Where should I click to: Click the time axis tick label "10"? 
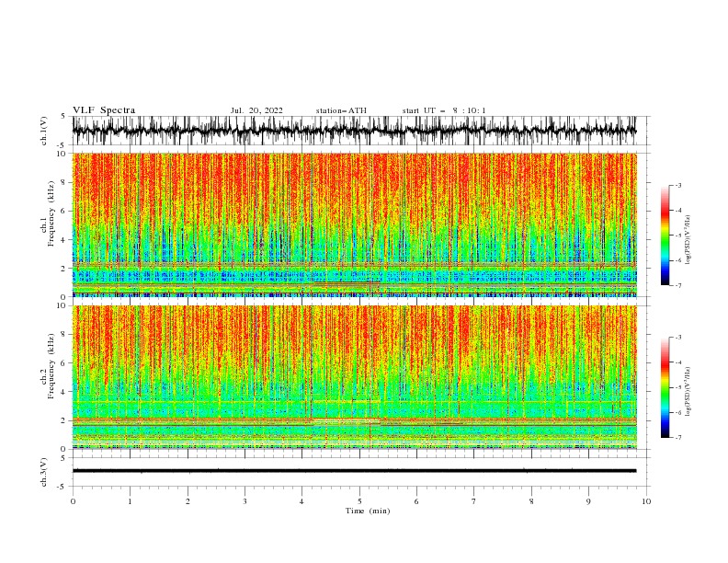[646, 501]
